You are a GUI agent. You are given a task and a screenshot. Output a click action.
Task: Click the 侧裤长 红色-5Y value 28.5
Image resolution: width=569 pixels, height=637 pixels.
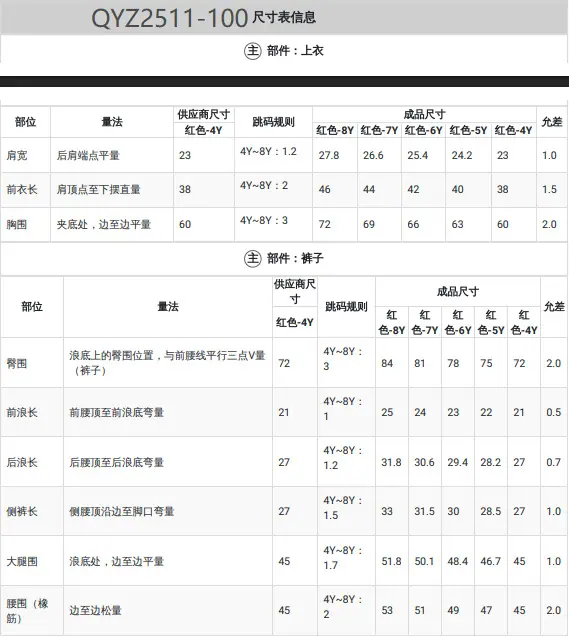[x=491, y=511]
